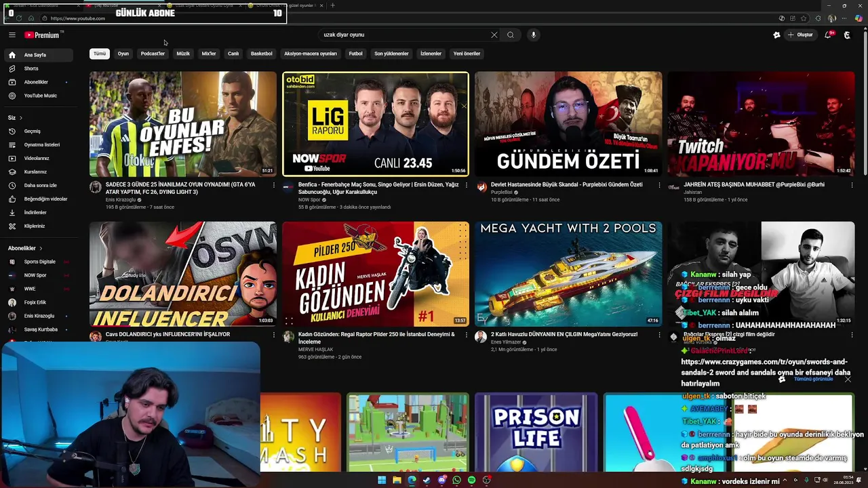This screenshot has height=488, width=868.
Task: Expand the Siz section chevron
Action: (21, 118)
